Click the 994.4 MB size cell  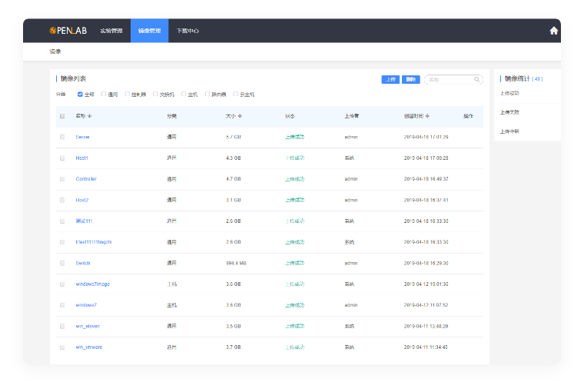(x=236, y=263)
